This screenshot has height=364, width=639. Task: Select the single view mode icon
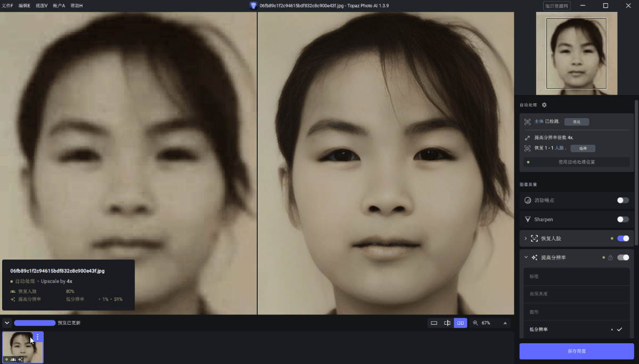[433, 322]
